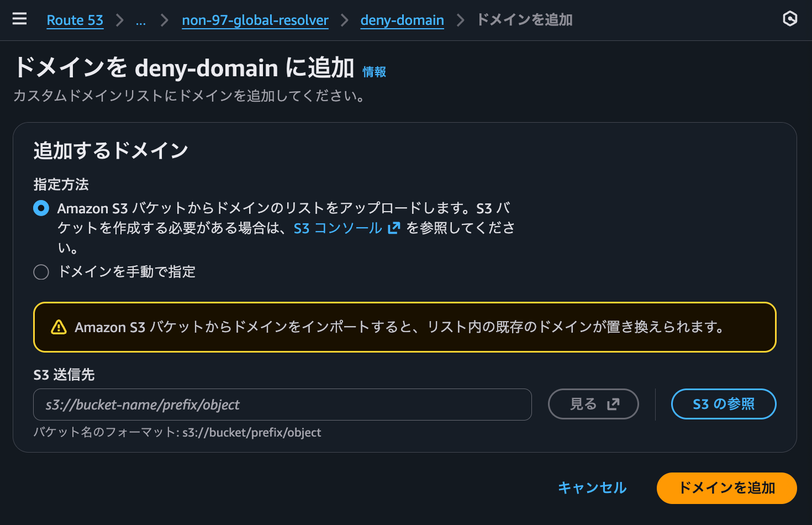Open the deny-domain breadcrumb
Screen dimensions: 812x525
(x=402, y=20)
